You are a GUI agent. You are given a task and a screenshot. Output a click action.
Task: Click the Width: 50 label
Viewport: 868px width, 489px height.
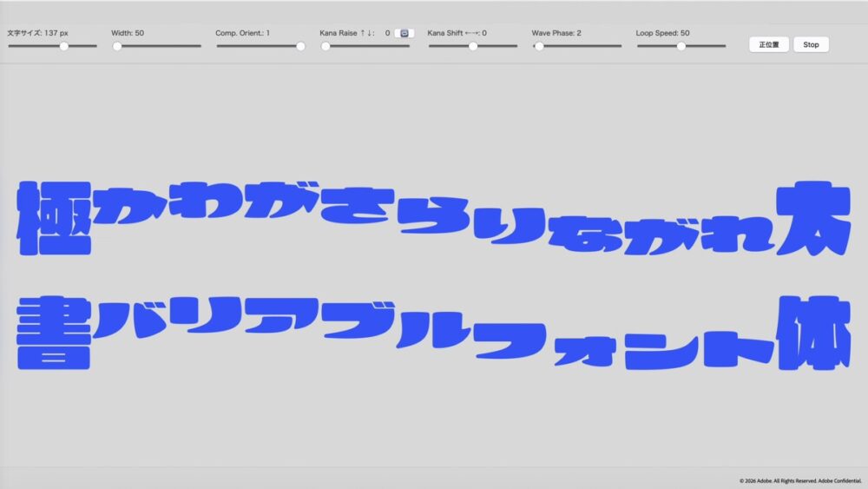pos(128,33)
